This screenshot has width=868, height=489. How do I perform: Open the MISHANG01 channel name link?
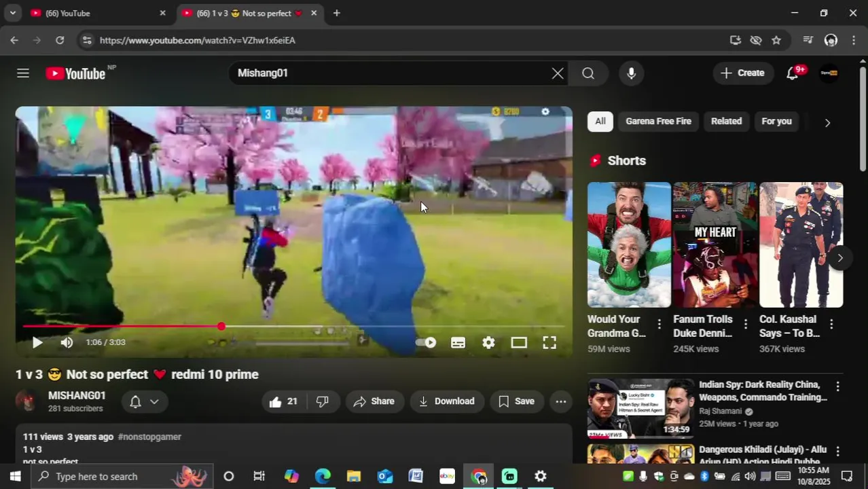[77, 395]
